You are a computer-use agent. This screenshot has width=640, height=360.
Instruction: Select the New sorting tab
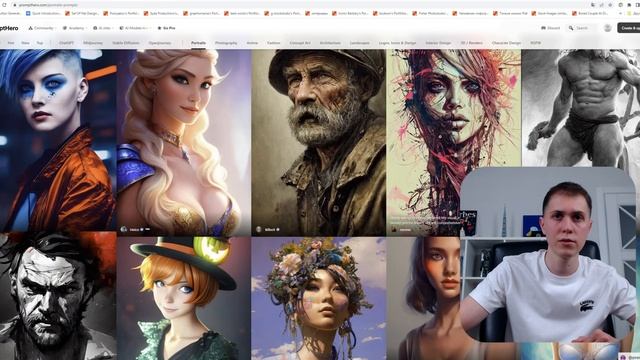coord(25,43)
